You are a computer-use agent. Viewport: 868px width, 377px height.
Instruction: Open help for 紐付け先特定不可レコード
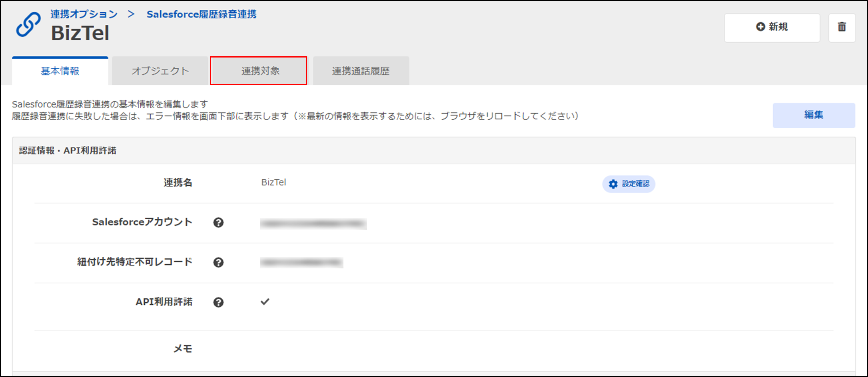pos(218,262)
